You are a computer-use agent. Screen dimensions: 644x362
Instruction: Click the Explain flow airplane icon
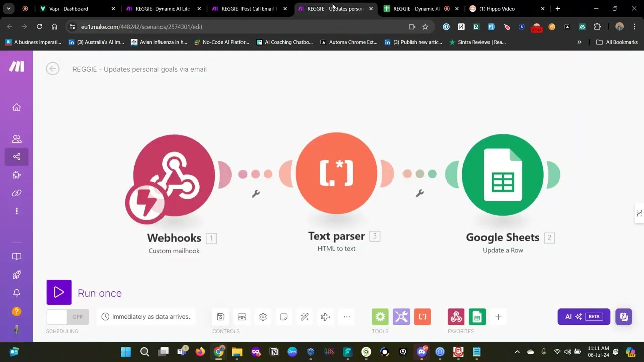click(x=326, y=317)
